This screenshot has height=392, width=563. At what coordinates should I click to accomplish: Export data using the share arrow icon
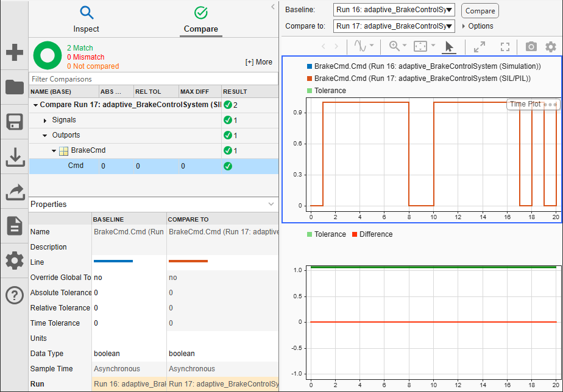click(x=15, y=192)
